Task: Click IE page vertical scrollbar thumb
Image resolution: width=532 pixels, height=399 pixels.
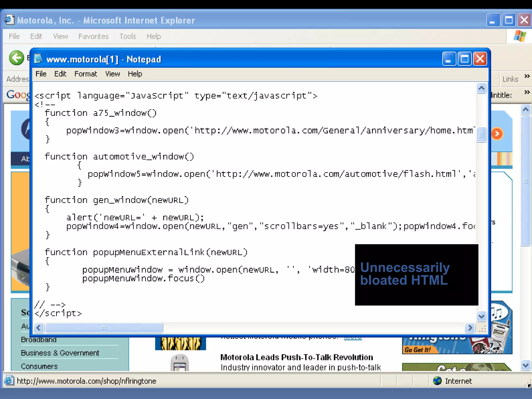Action: [x=526, y=181]
